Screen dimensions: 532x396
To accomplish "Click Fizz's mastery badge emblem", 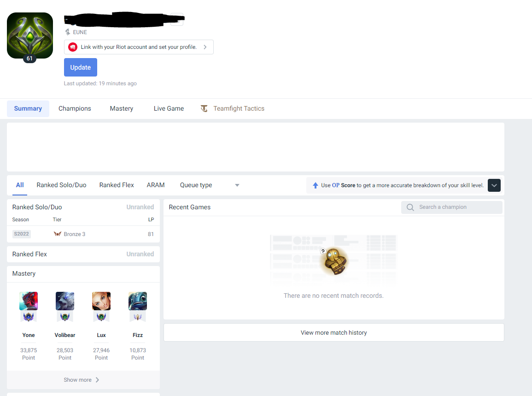I will tap(137, 317).
